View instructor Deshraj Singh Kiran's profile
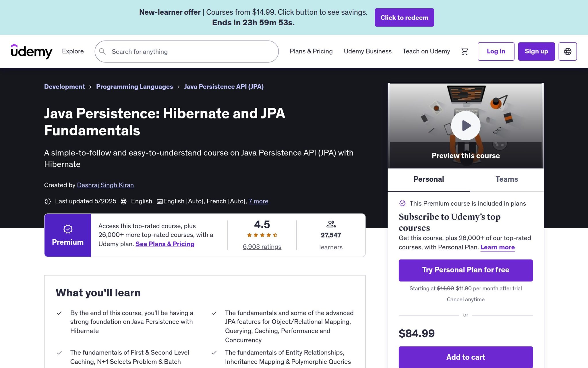Viewport: 588px width, 368px height. point(105,185)
